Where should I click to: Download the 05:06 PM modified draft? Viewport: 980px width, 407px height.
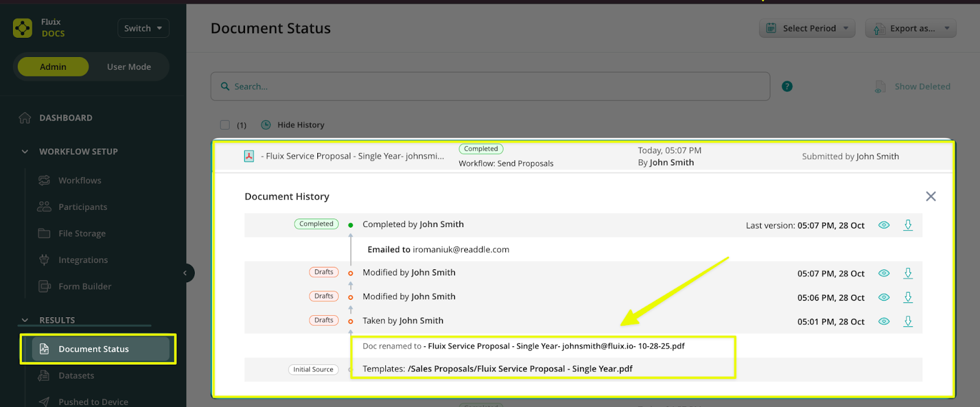tap(908, 297)
